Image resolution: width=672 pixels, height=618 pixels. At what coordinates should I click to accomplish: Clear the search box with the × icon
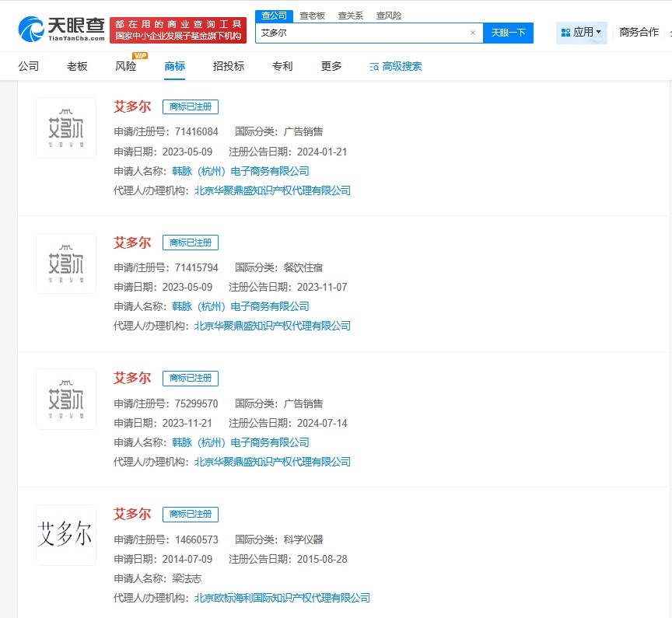pyautogui.click(x=473, y=34)
